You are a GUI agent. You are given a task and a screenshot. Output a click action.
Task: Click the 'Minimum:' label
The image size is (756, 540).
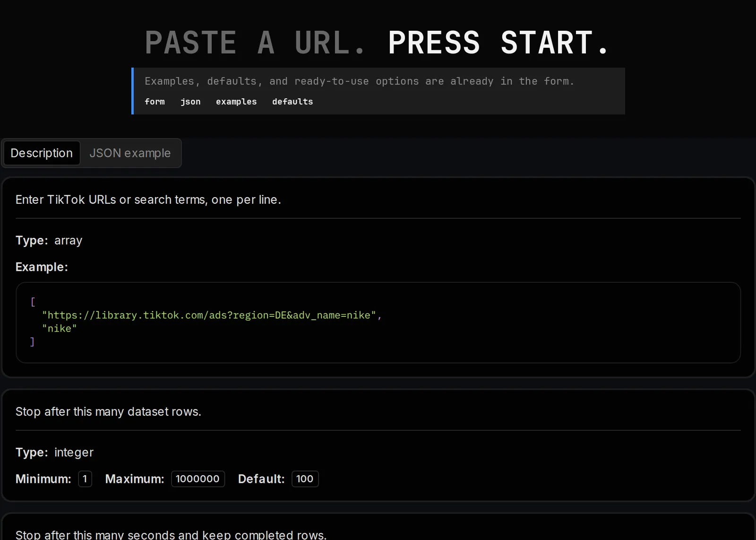pyautogui.click(x=43, y=479)
